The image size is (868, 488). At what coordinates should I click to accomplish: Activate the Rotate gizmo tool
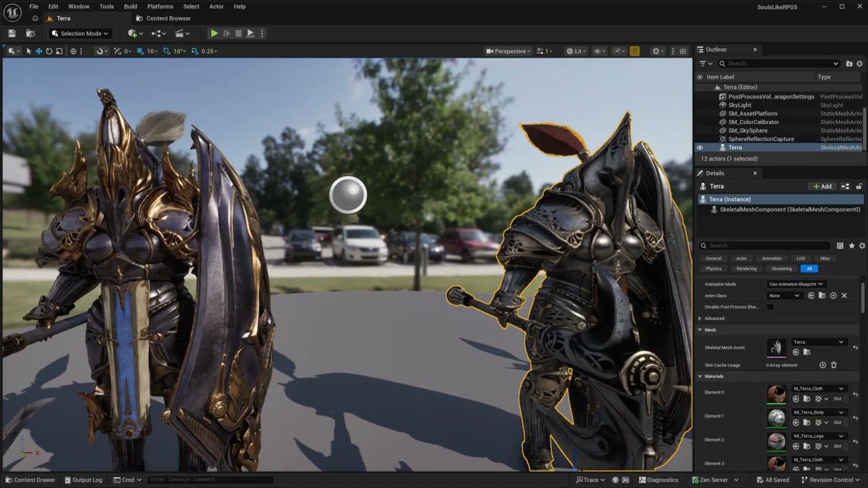[x=49, y=51]
